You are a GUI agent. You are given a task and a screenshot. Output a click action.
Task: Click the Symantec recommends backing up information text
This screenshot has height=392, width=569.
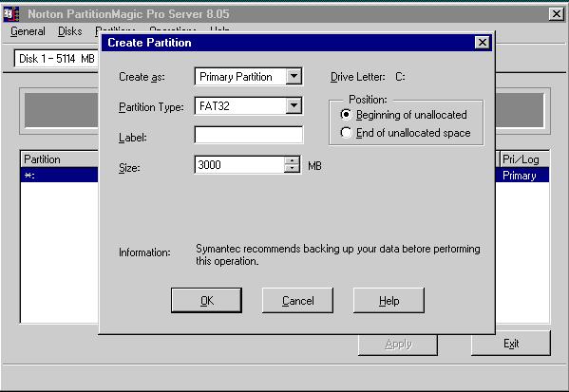click(x=338, y=255)
